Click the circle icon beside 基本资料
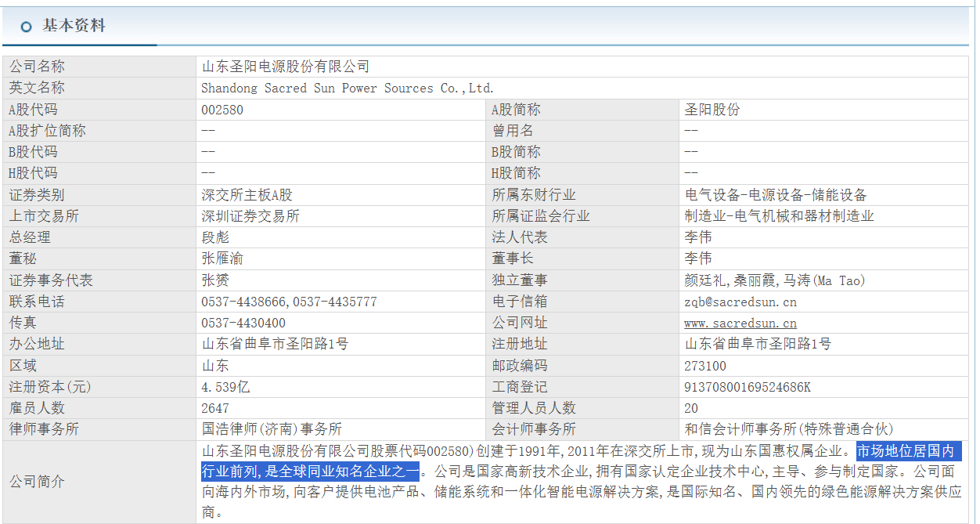Screen dimensions: 980x524 point(27,27)
